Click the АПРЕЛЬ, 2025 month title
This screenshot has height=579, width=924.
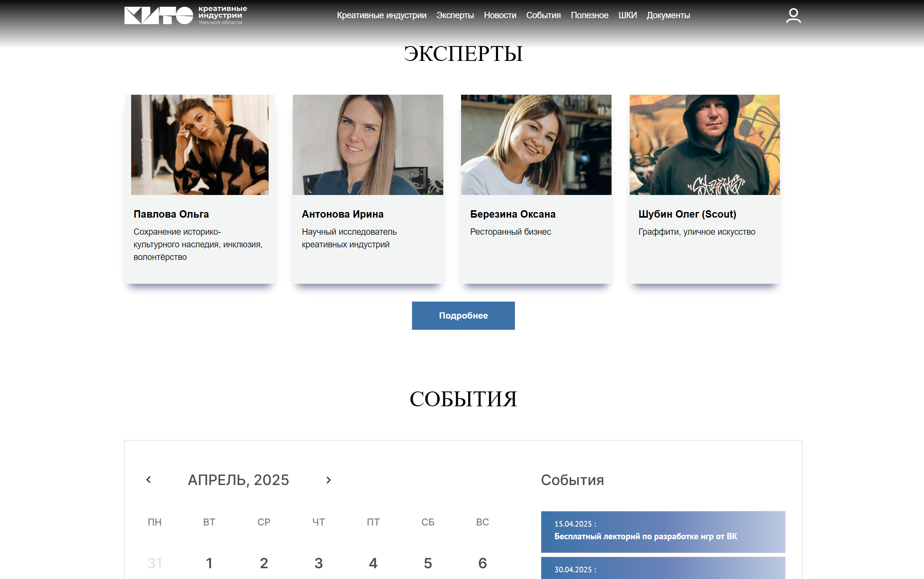click(x=238, y=480)
